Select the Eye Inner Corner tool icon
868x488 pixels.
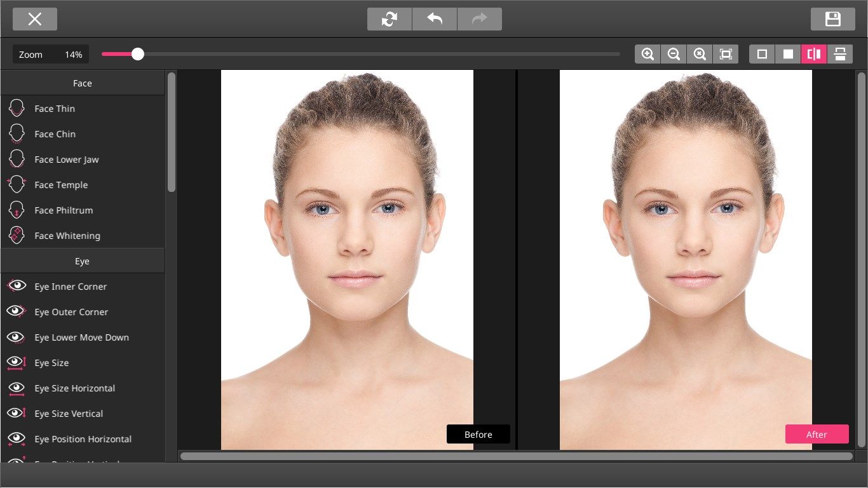click(x=16, y=287)
